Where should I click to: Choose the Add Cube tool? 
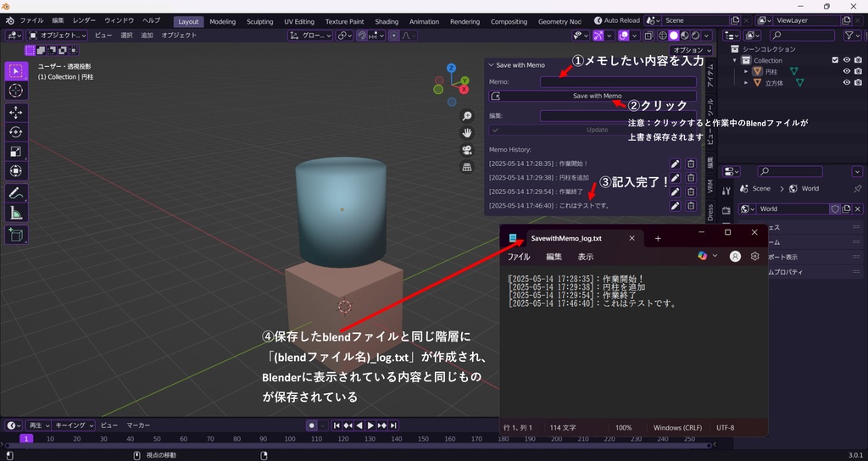[x=16, y=235]
